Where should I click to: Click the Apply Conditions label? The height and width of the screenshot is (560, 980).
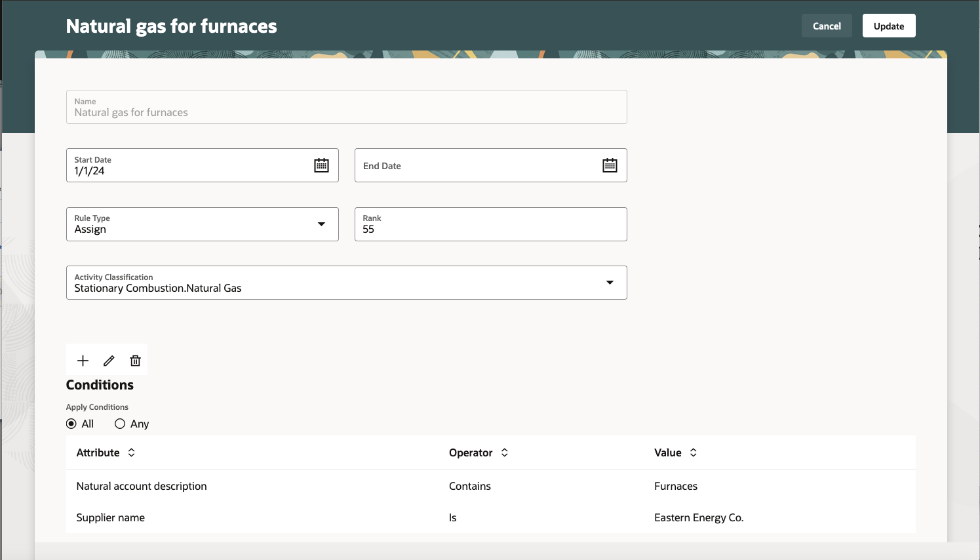pos(97,407)
